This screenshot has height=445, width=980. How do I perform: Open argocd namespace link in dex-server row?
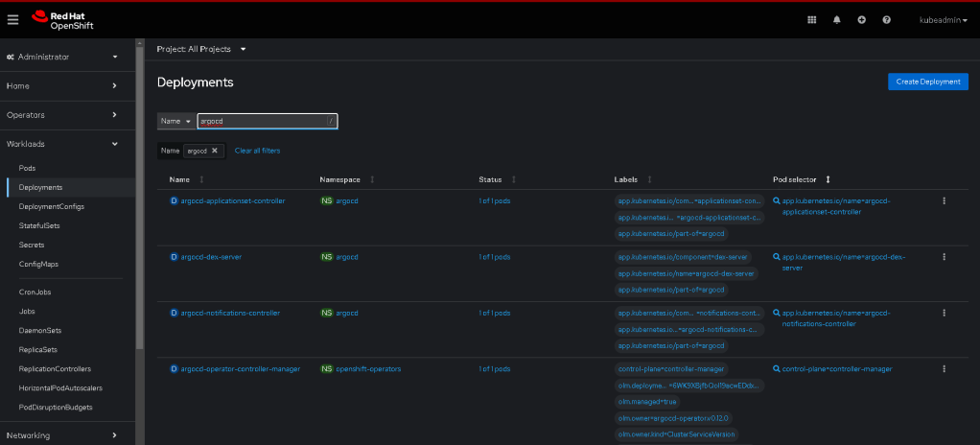(347, 257)
